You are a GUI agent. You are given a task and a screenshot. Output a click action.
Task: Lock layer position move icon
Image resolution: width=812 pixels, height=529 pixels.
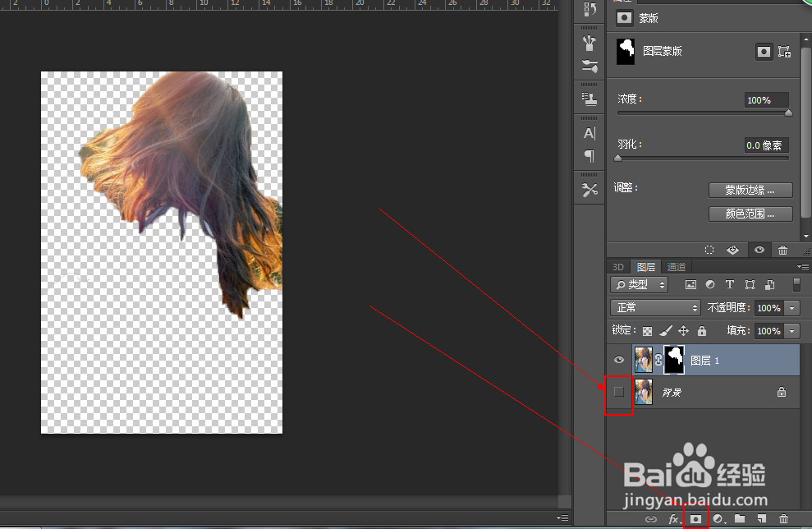684,330
